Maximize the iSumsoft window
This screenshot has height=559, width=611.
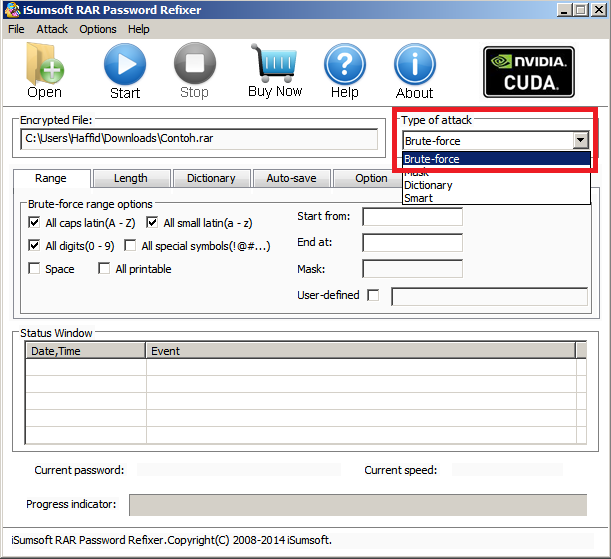(x=581, y=10)
